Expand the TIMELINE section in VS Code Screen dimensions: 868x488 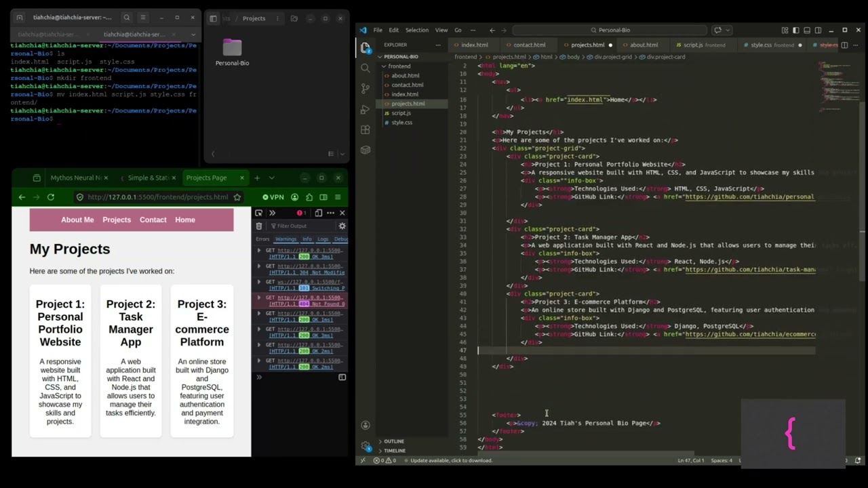[395, 451]
